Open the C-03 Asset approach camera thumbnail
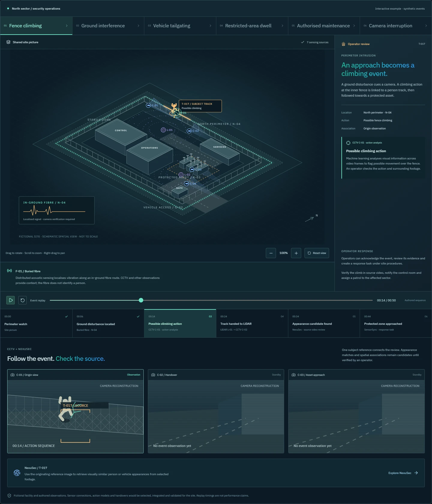432x504 pixels. (356, 411)
